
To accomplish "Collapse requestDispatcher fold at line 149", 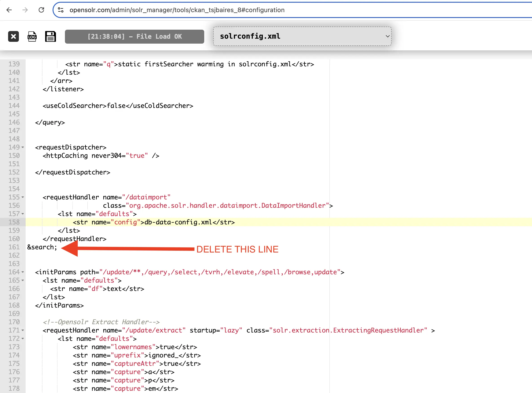I will (x=23, y=147).
